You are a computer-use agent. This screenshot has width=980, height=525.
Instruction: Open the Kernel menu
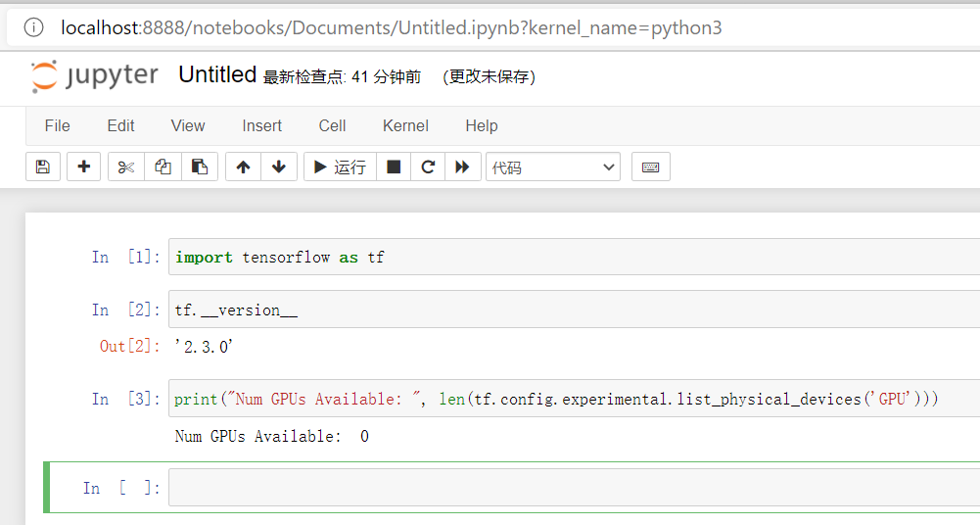[x=405, y=125]
